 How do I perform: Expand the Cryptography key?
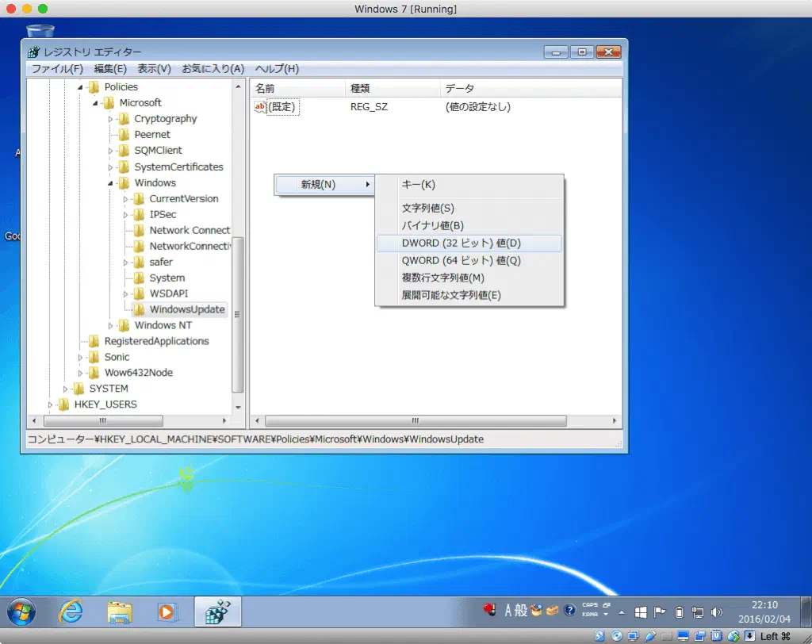coord(111,119)
